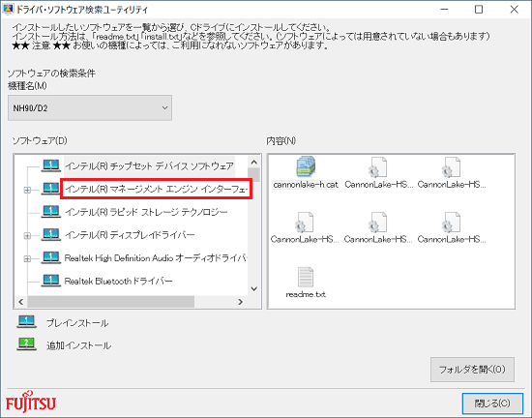The height and width of the screenshot is (418, 532).
Task: Select インテル(R) ディスプレイドライバー row
Action: point(130,235)
